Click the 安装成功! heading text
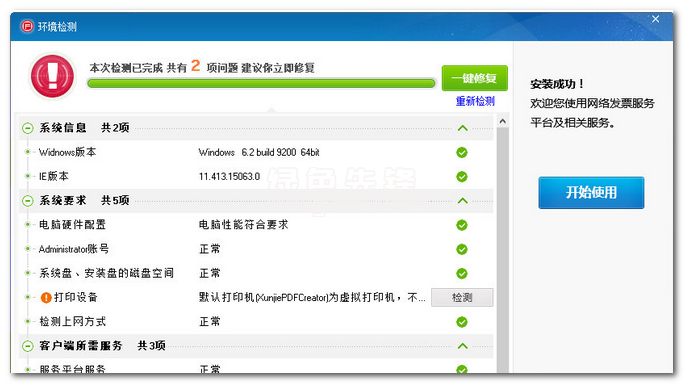Image resolution: width=684 pixels, height=384 pixels. (557, 84)
